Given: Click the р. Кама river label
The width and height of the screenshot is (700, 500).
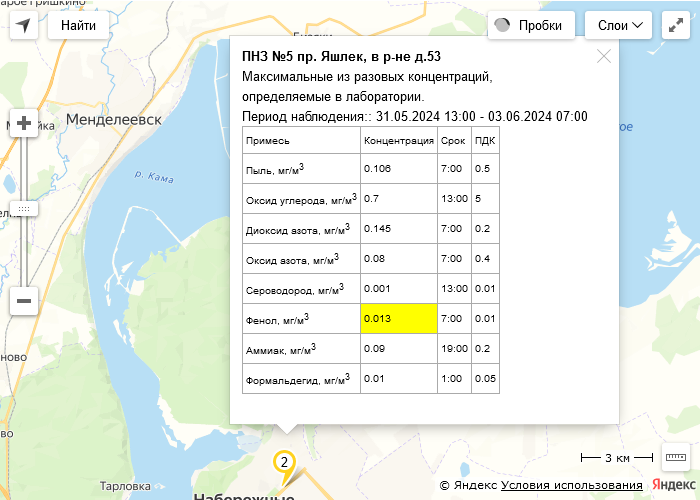Looking at the screenshot, I should (x=154, y=177).
